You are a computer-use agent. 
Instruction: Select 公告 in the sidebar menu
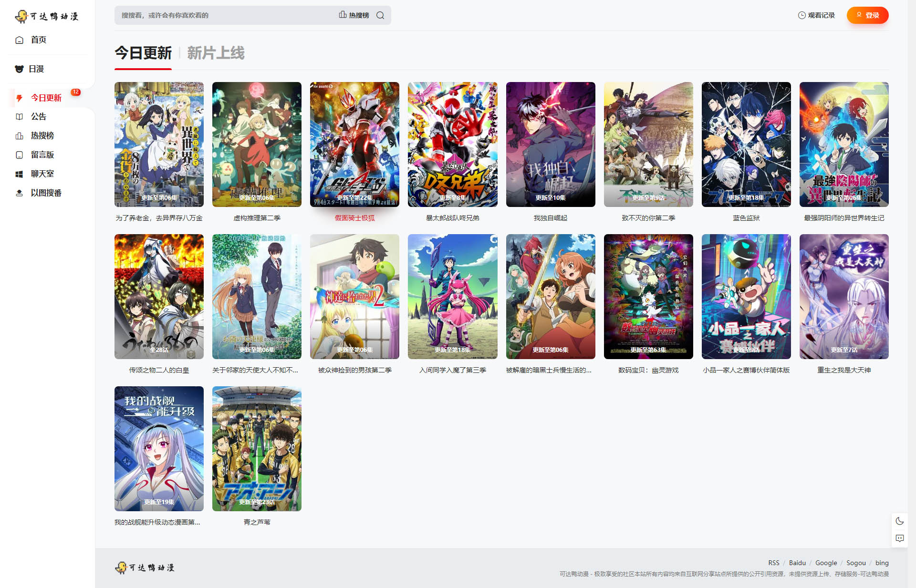tap(38, 117)
